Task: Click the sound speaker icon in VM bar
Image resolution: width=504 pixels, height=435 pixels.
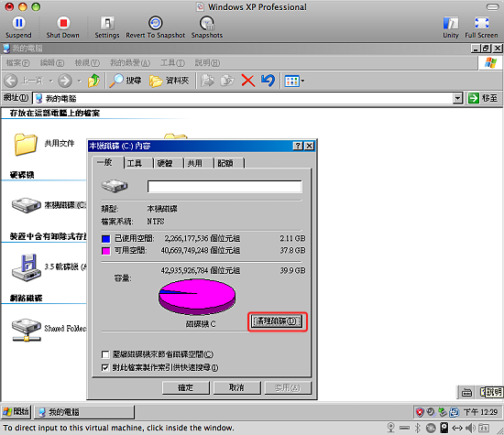Action: (470, 428)
